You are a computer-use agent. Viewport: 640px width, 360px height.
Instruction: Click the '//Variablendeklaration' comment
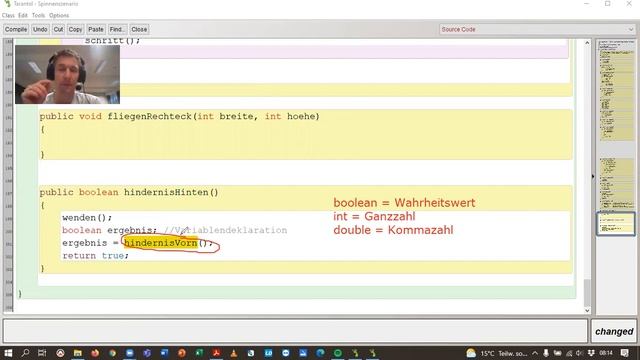(226, 230)
